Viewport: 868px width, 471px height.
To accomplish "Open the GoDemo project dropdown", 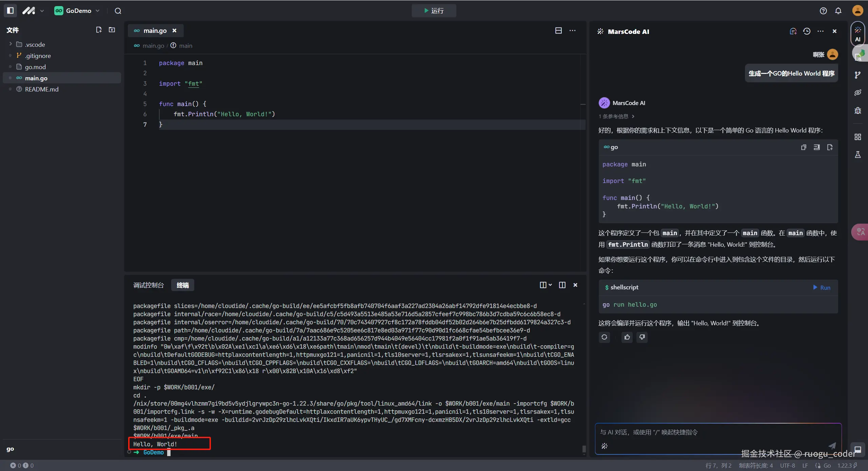I will (77, 11).
